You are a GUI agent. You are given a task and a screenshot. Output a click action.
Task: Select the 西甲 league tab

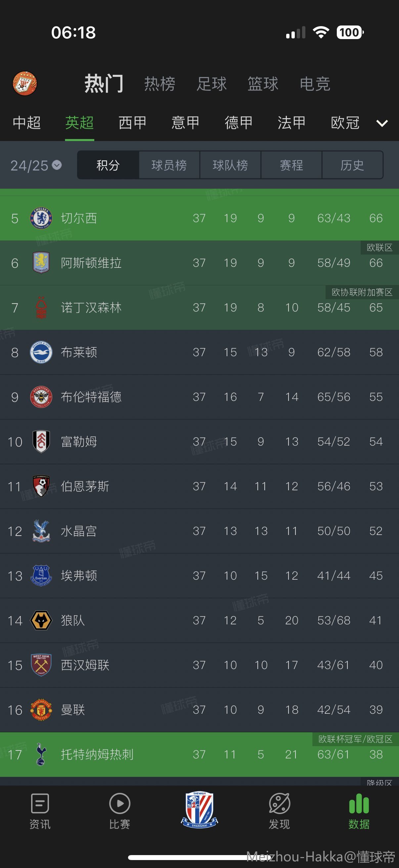[x=132, y=122]
